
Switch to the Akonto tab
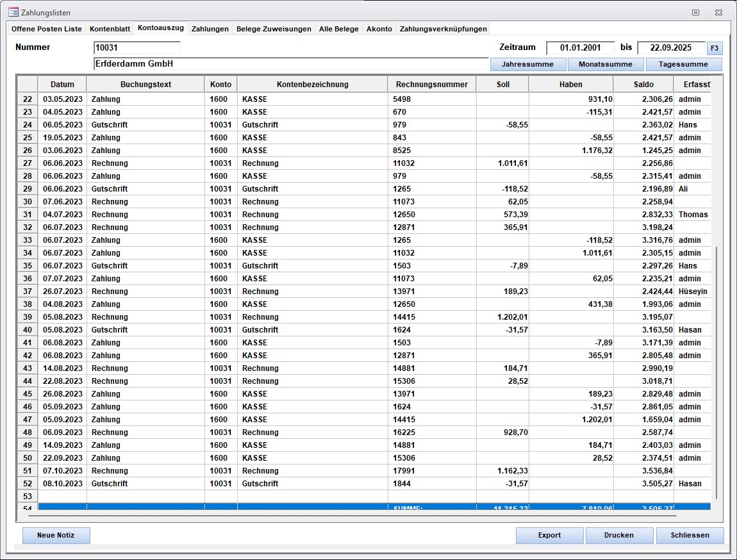[379, 29]
